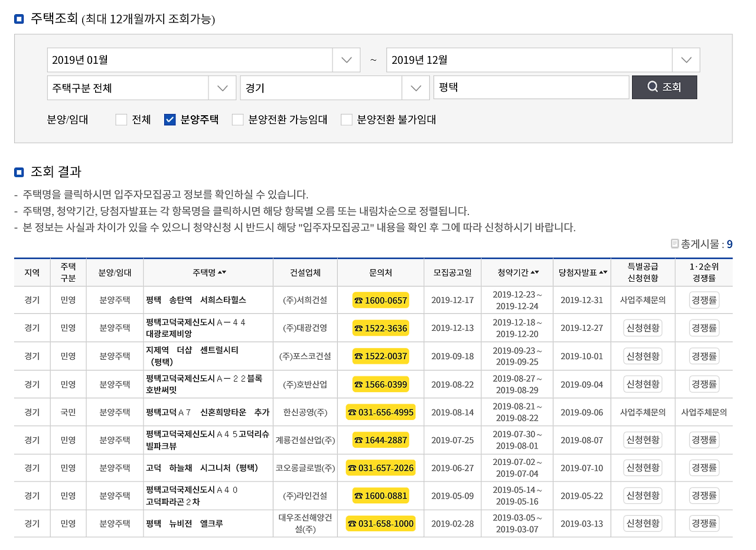The width and height of the screenshot is (756, 550).
Task: Click 신청현황 button for 고덕리슈빌파크뷰 row
Action: click(643, 440)
